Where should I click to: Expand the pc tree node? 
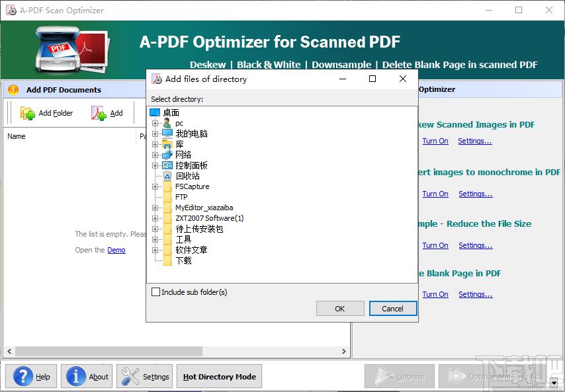(155, 123)
